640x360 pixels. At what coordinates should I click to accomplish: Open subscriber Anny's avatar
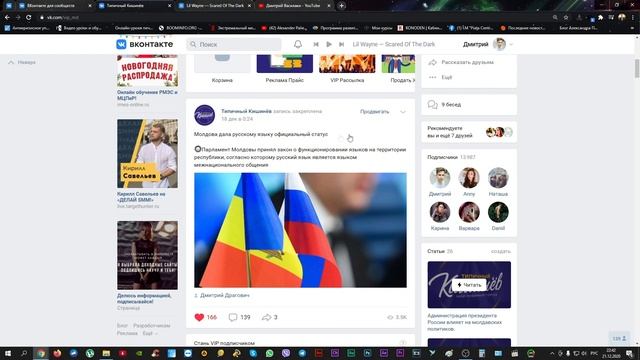click(x=469, y=178)
